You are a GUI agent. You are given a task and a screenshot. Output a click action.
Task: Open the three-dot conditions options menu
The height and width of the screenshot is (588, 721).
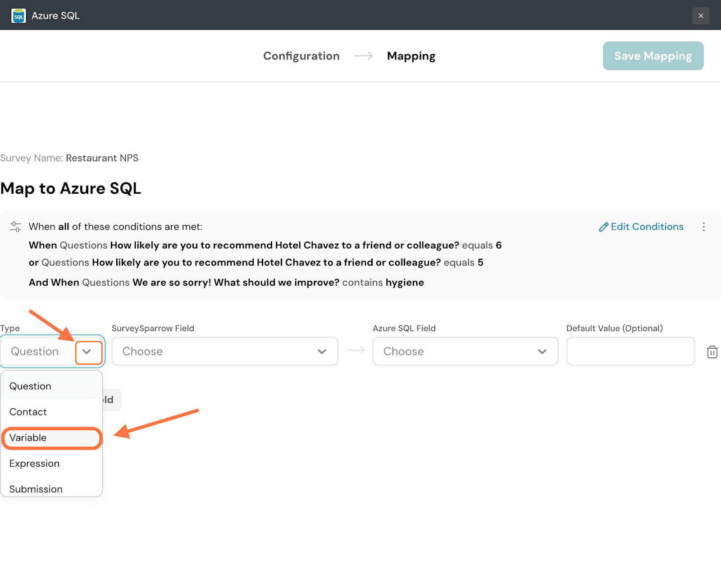pyautogui.click(x=703, y=227)
